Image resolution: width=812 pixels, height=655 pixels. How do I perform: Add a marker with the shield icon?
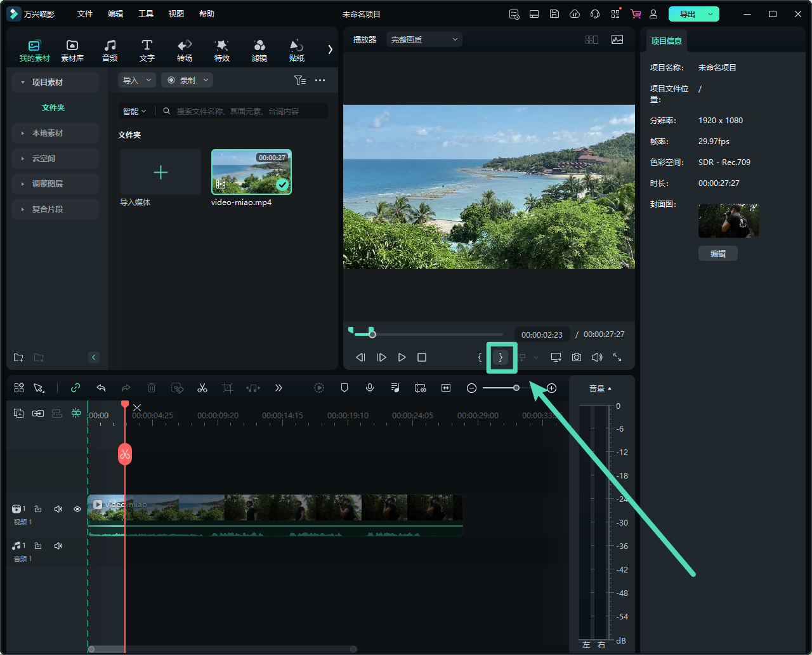click(x=344, y=388)
